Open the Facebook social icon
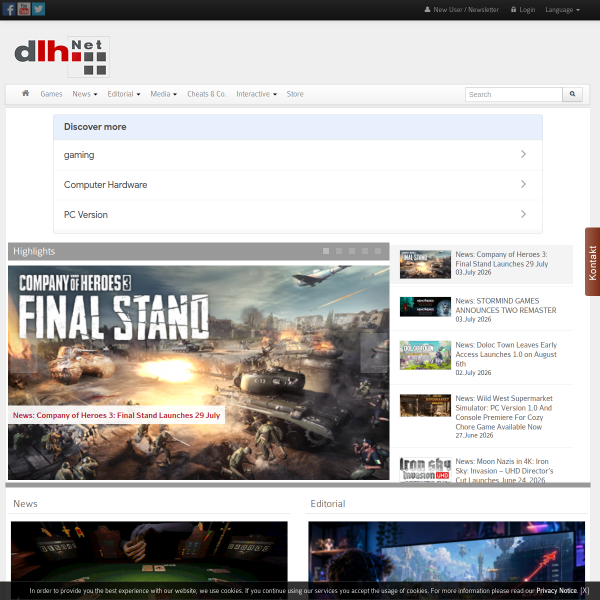600x600 pixels. 9,9
